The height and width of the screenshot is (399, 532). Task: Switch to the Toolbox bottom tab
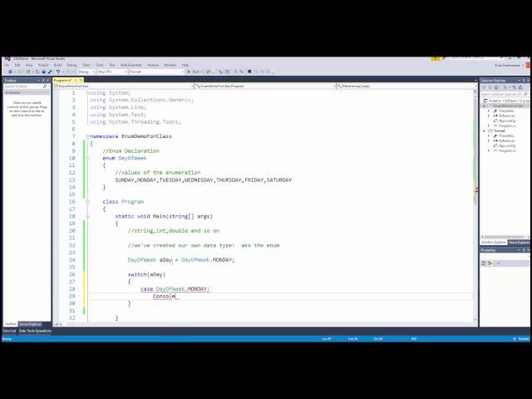(10, 324)
